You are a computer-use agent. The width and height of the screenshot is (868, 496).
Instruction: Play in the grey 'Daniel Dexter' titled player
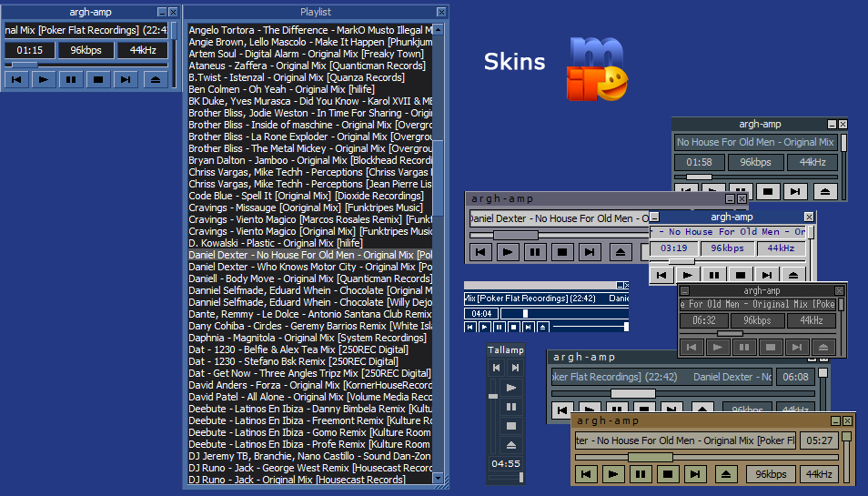[x=507, y=252]
